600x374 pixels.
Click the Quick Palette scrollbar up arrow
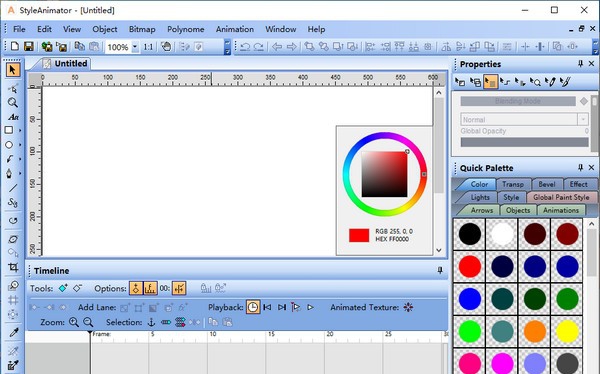tap(591, 224)
